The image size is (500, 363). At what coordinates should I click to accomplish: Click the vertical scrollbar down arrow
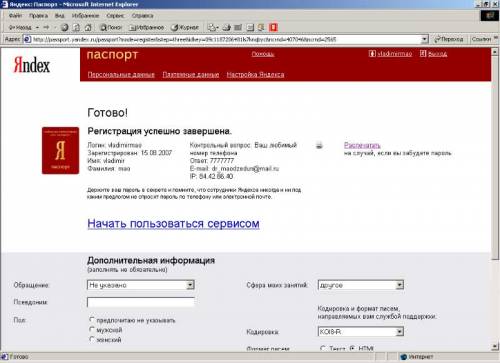pyautogui.click(x=495, y=347)
